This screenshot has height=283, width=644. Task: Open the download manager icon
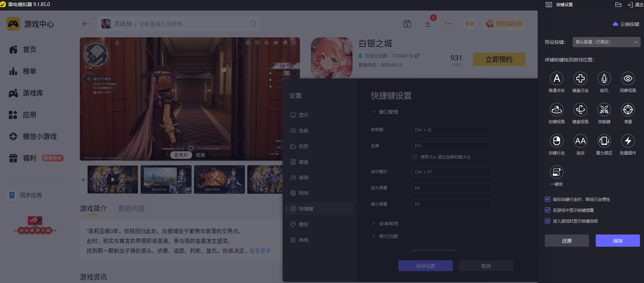coord(428,24)
